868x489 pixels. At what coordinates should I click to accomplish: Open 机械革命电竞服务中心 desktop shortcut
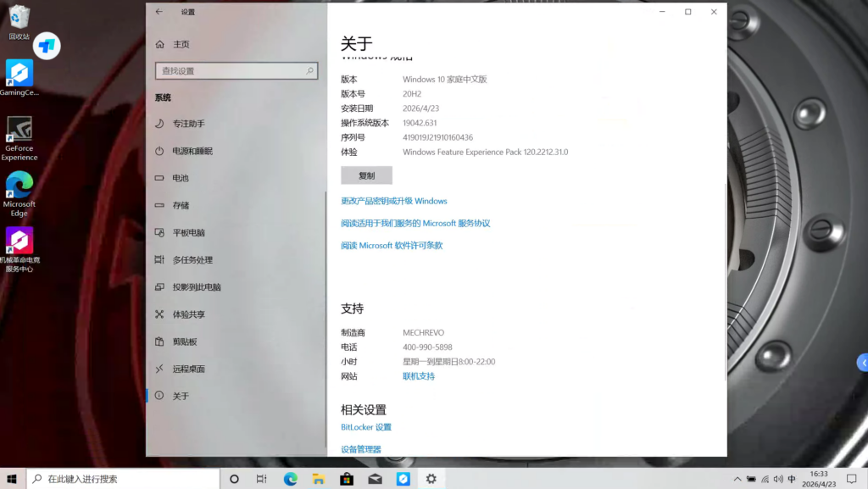[19, 249]
